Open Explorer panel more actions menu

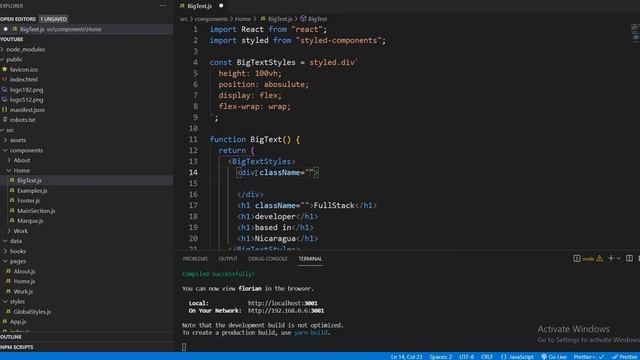tap(162, 6)
